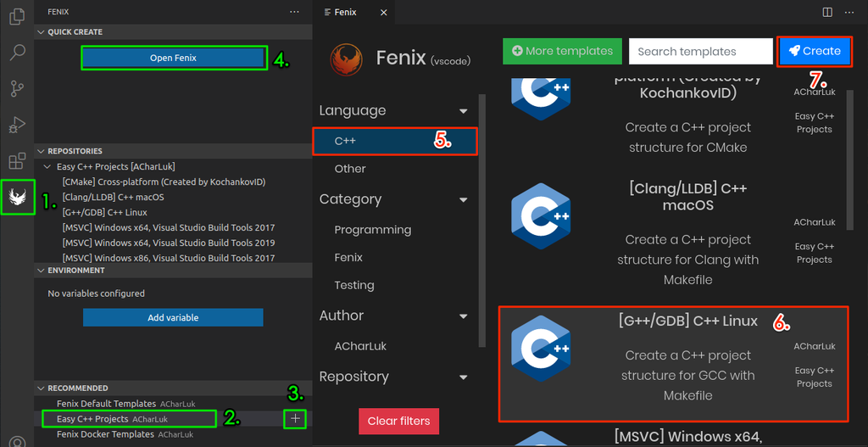Viewport: 868px width, 447px height.
Task: Click 'No variables configured' text
Action: click(x=96, y=293)
